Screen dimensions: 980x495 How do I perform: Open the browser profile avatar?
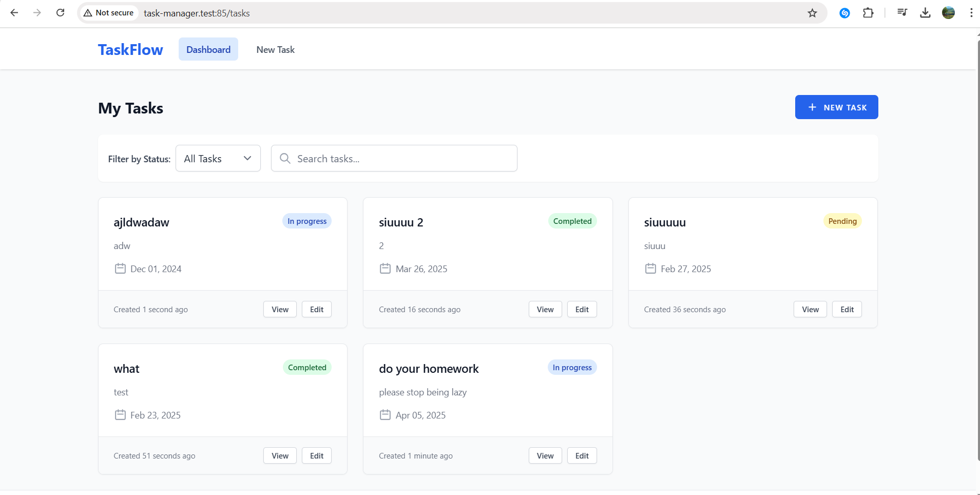click(948, 13)
